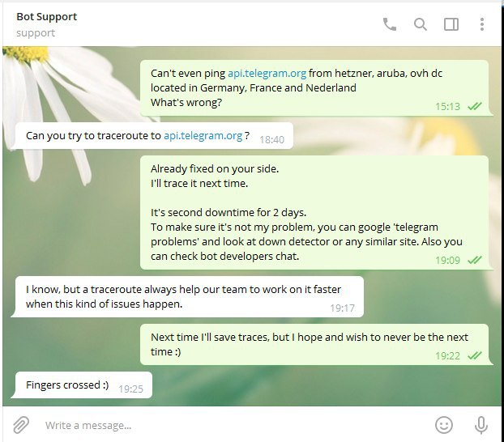Click 'It's second downtime for 2 days.' line
Screen dimensions: 504x442
(229, 212)
